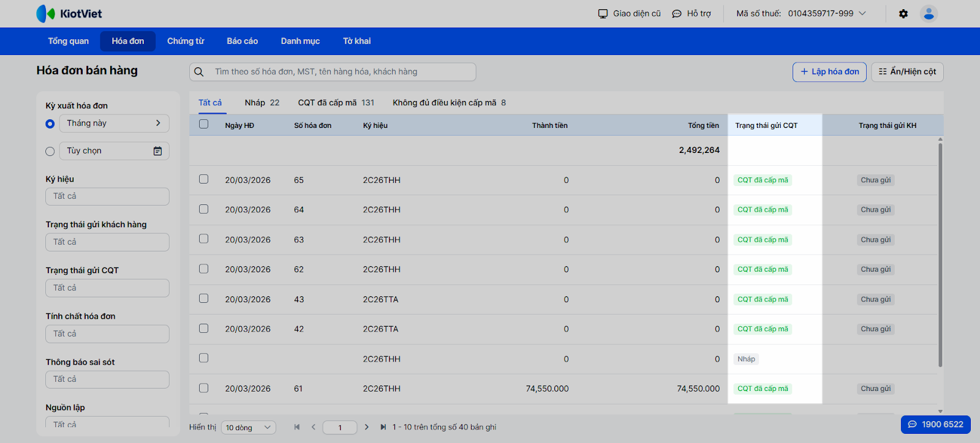The image size is (980, 443).
Task: Open settings via the gear icon
Action: [x=903, y=13]
